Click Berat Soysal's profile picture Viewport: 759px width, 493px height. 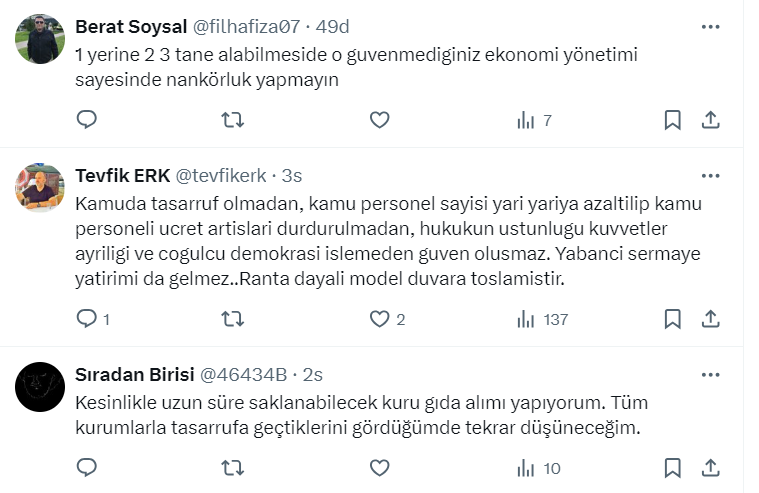[x=41, y=41]
